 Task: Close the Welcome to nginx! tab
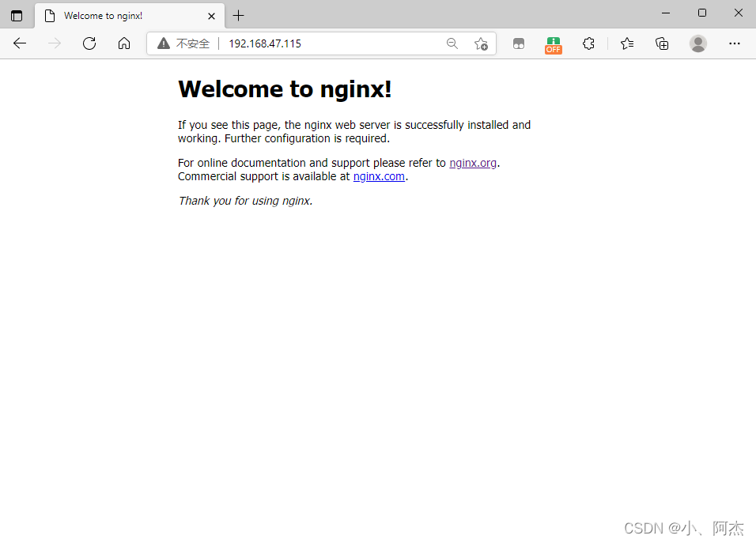click(x=211, y=16)
